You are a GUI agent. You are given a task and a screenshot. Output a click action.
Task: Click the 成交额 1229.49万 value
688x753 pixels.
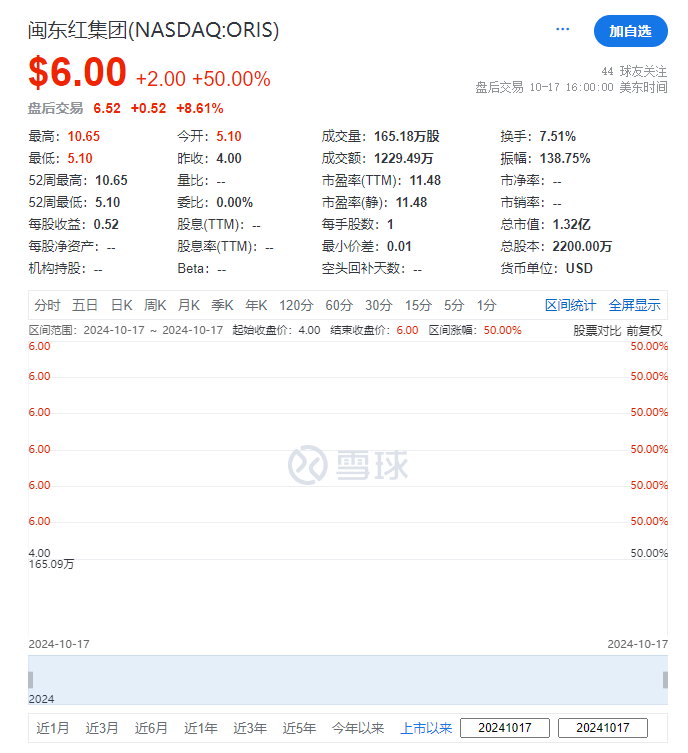(403, 158)
